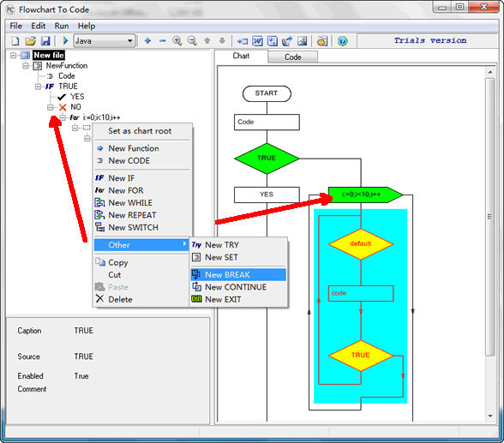Select the New file tree item
Viewport: 504px width, 443px height.
[x=49, y=55]
